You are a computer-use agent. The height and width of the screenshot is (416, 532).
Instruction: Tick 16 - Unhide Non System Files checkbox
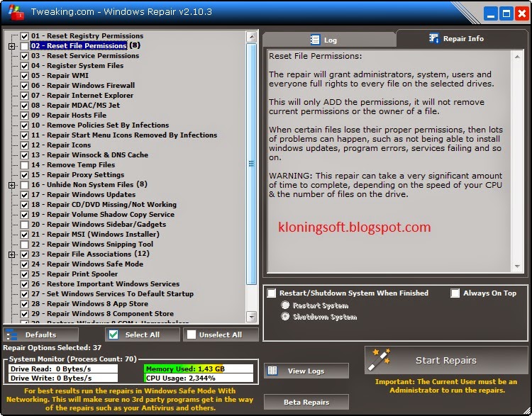click(x=24, y=185)
